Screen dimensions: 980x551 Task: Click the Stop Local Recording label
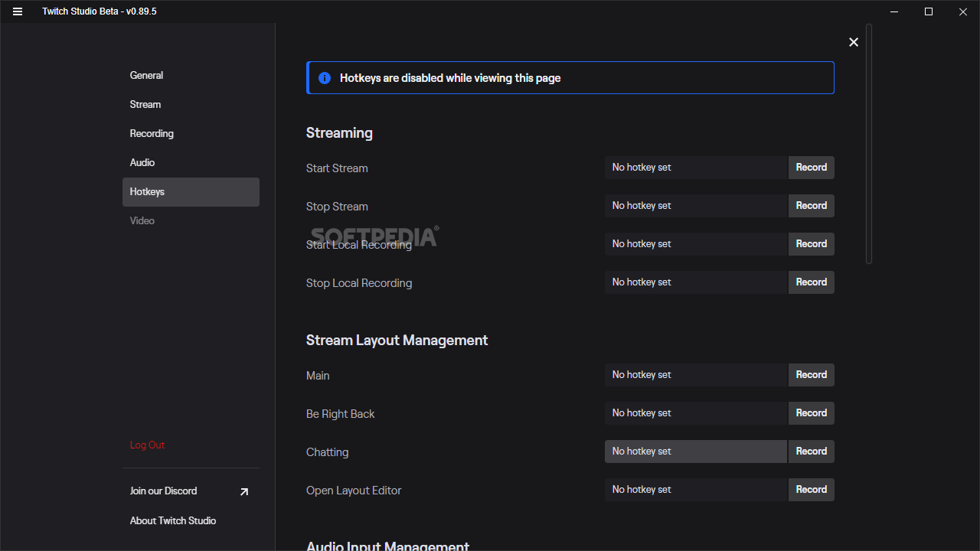coord(359,283)
